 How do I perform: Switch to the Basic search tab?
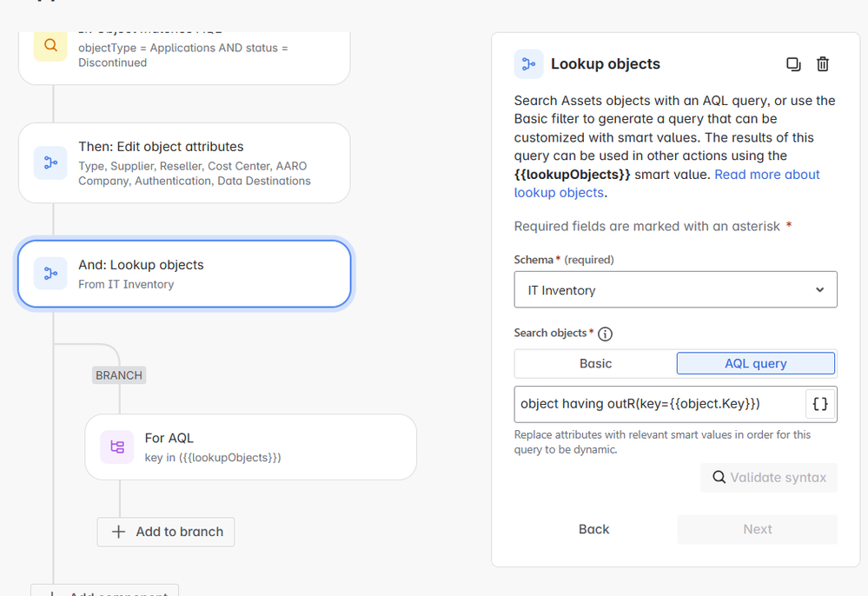coord(596,363)
